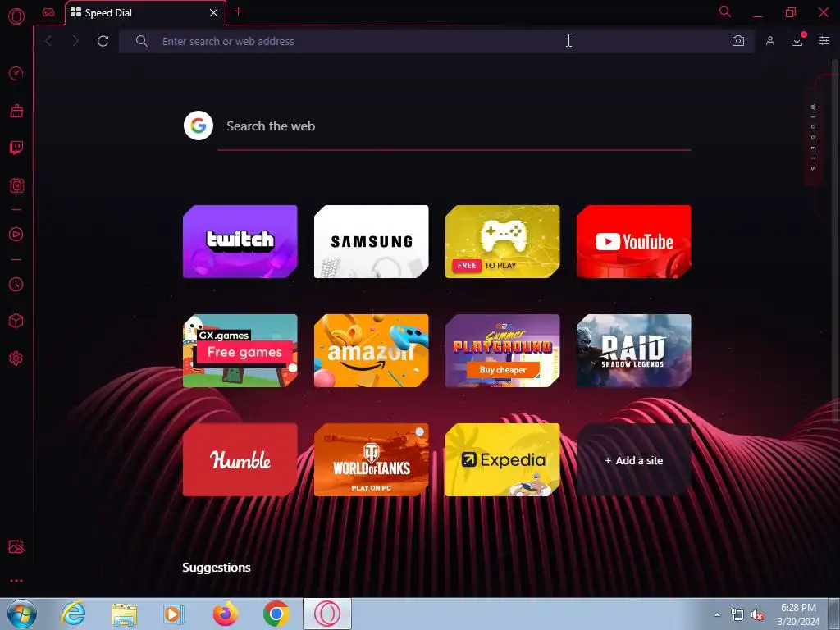Open File Explorer from taskbar
Viewport: 840px width, 630px height.
124,614
